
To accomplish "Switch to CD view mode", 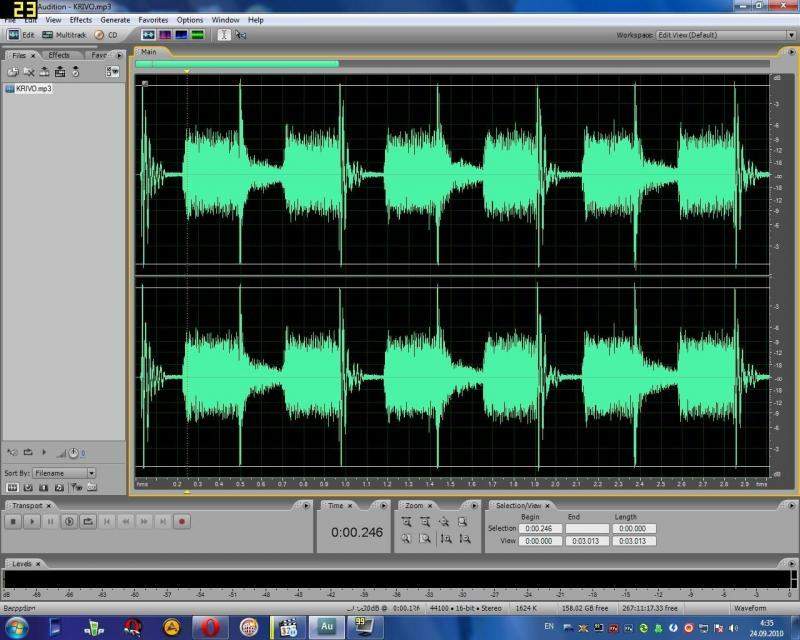I will 105,35.
